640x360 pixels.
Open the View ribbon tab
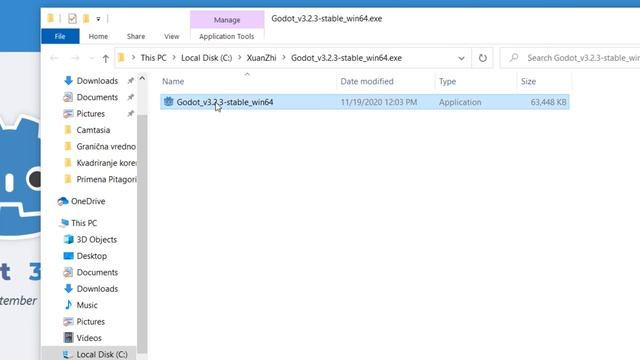(171, 36)
